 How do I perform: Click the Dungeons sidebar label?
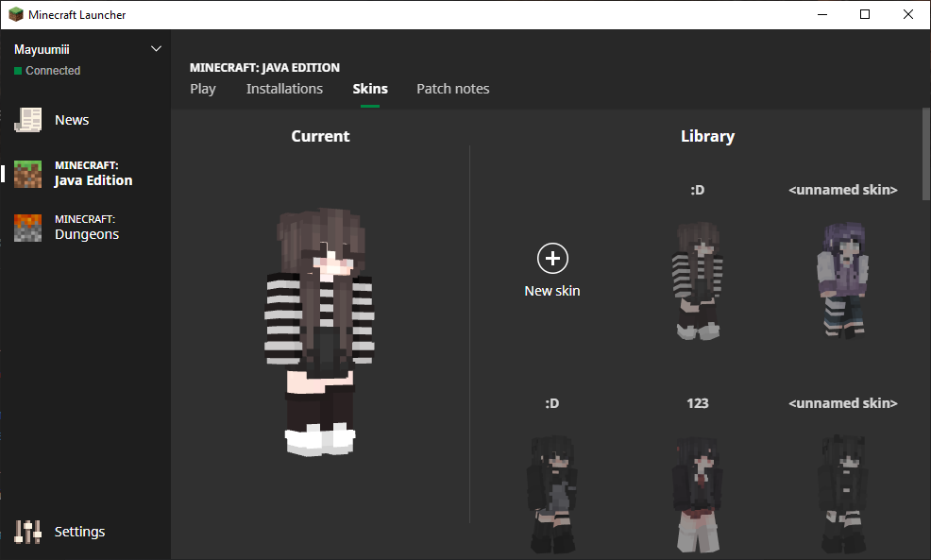tap(87, 234)
